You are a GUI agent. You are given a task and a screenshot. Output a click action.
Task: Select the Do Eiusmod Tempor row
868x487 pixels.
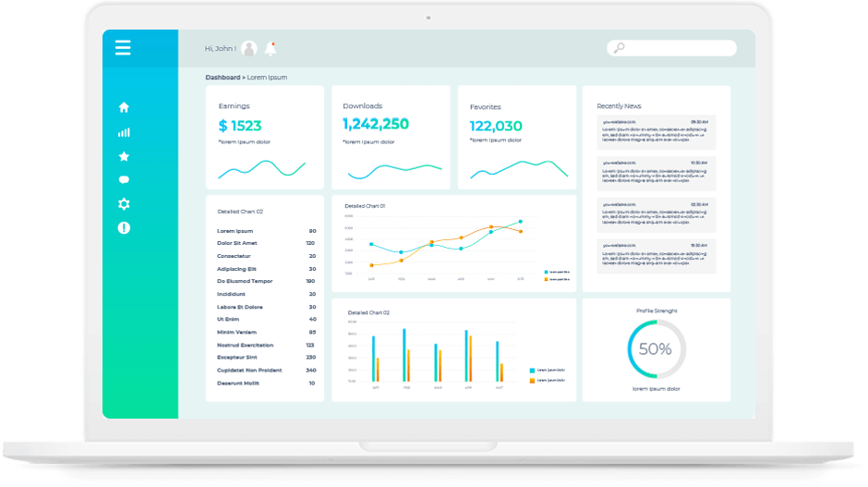pos(266,282)
